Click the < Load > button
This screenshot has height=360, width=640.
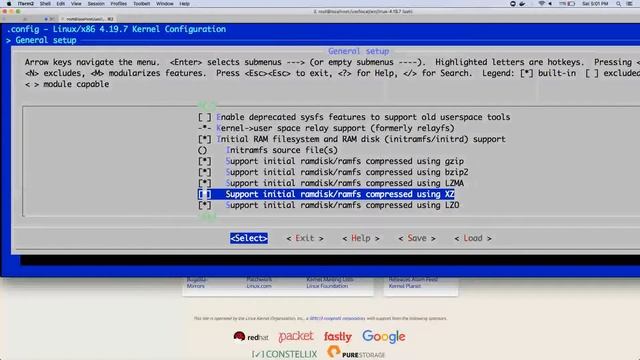tap(473, 238)
